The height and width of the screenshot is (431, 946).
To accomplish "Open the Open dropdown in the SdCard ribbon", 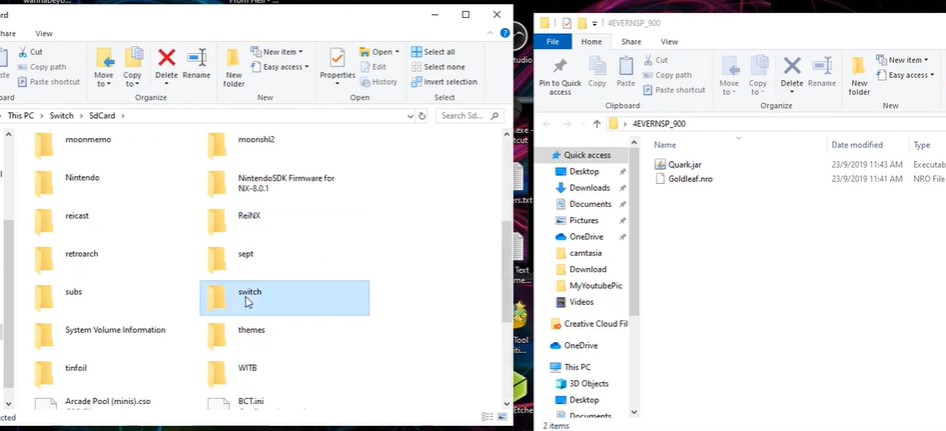I will 379,52.
